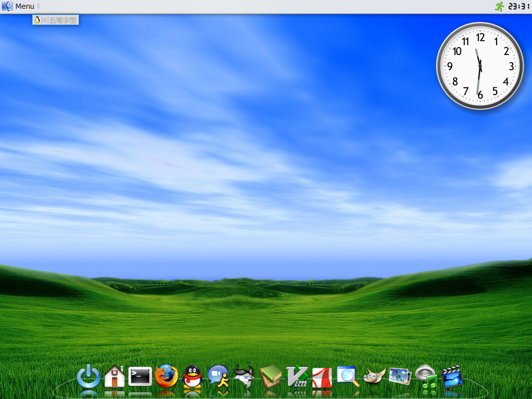Open GIMP from the dock

pos(374,376)
